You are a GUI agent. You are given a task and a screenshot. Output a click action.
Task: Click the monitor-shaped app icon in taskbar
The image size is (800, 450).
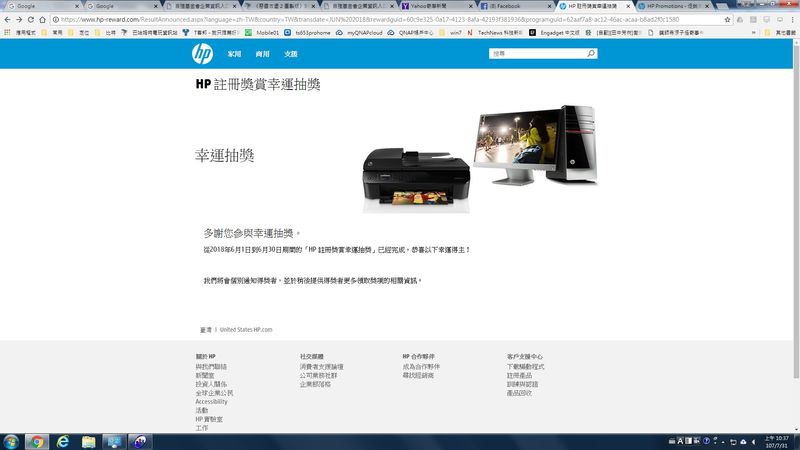tap(114, 442)
